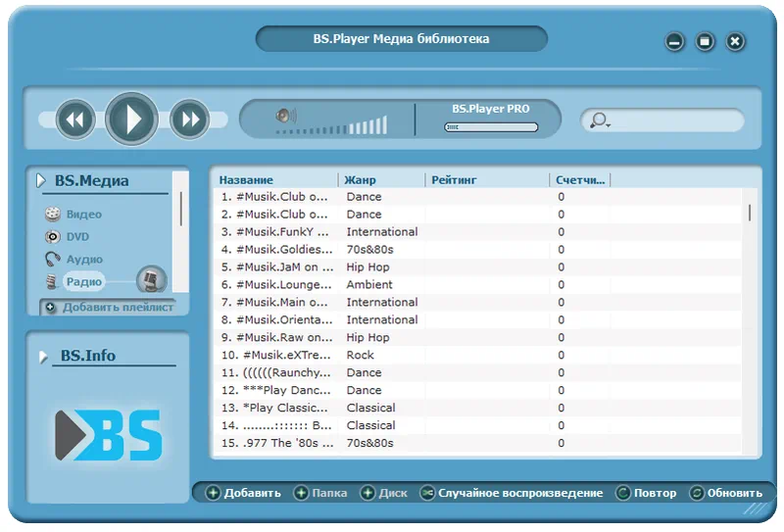Click the Rock genre cell
The width and height of the screenshot is (784, 532).
(360, 355)
